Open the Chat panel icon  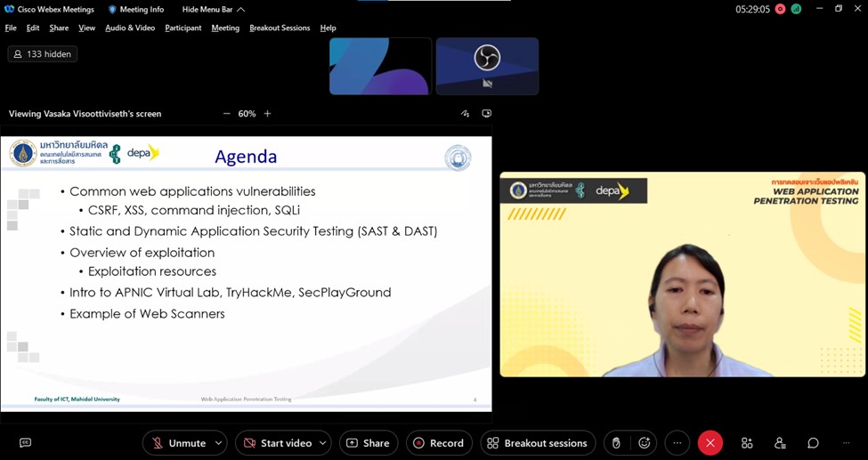[813, 443]
